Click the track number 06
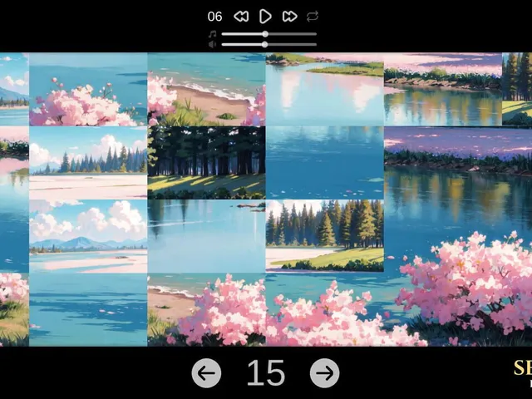532x399 pixels. point(214,17)
